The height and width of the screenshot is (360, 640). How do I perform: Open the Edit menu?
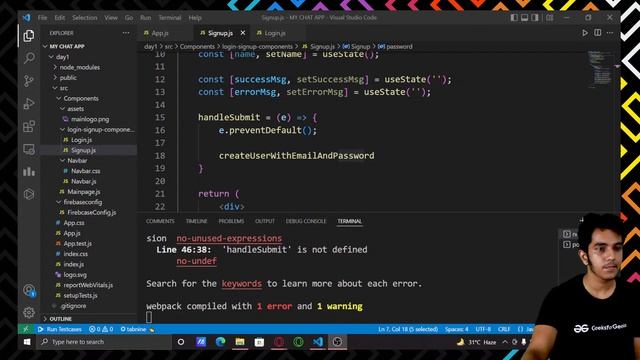(60, 18)
